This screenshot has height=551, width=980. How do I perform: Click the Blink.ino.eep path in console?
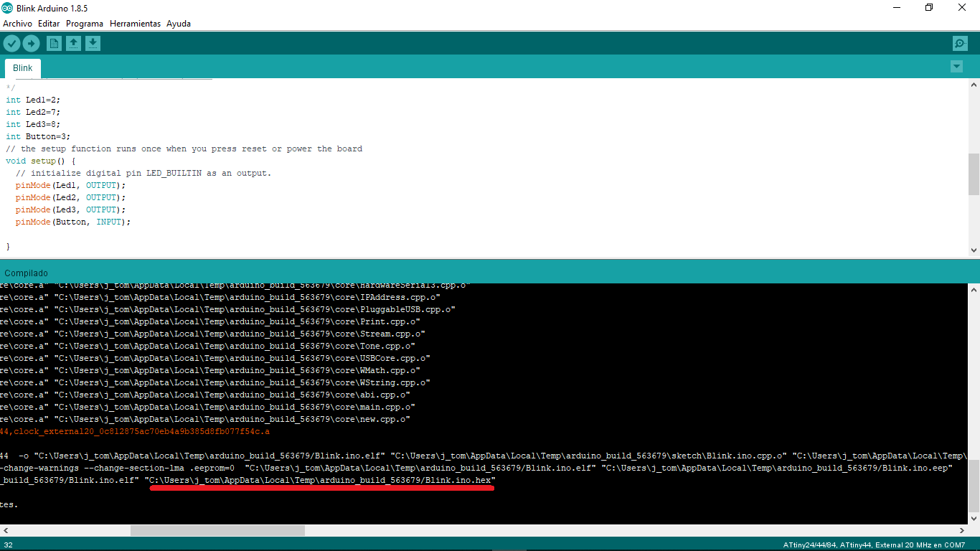pyautogui.click(x=777, y=468)
